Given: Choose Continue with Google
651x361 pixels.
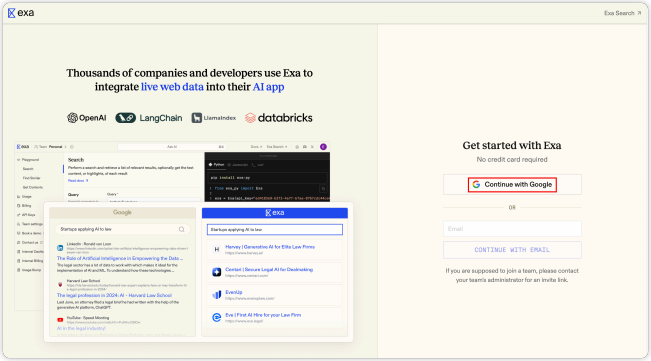Looking at the screenshot, I should pos(512,184).
